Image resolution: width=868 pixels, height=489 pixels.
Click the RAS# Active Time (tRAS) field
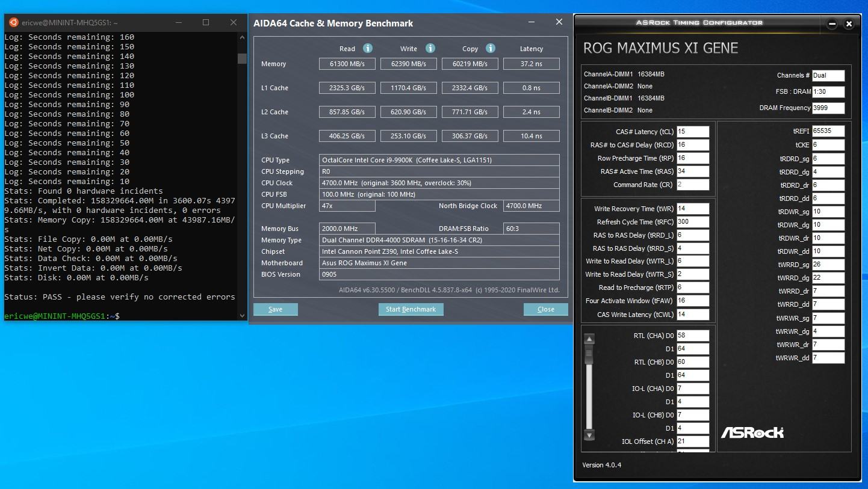pyautogui.click(x=693, y=171)
